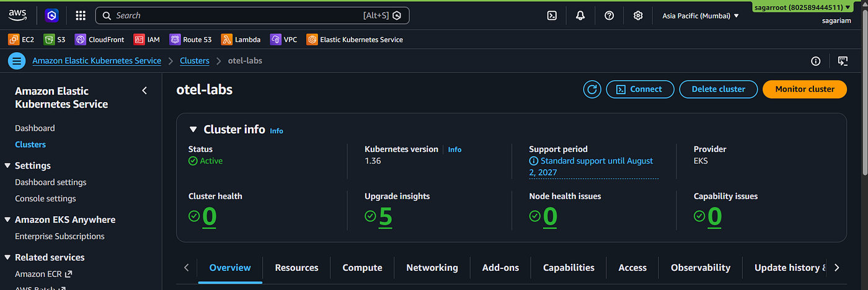The width and height of the screenshot is (868, 290).
Task: Click the Kubernetes version value 1.36
Action: 373,160
